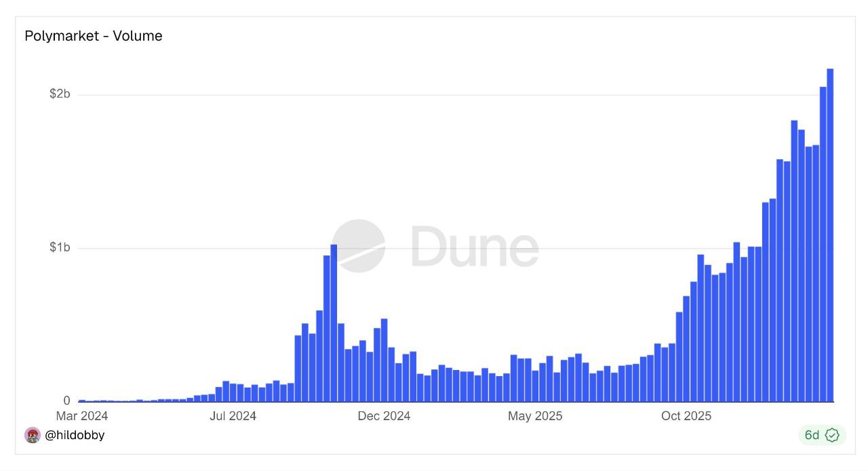Select the Jul 2024 x-axis label
Image resolution: width=868 pixels, height=471 pixels.
233,416
